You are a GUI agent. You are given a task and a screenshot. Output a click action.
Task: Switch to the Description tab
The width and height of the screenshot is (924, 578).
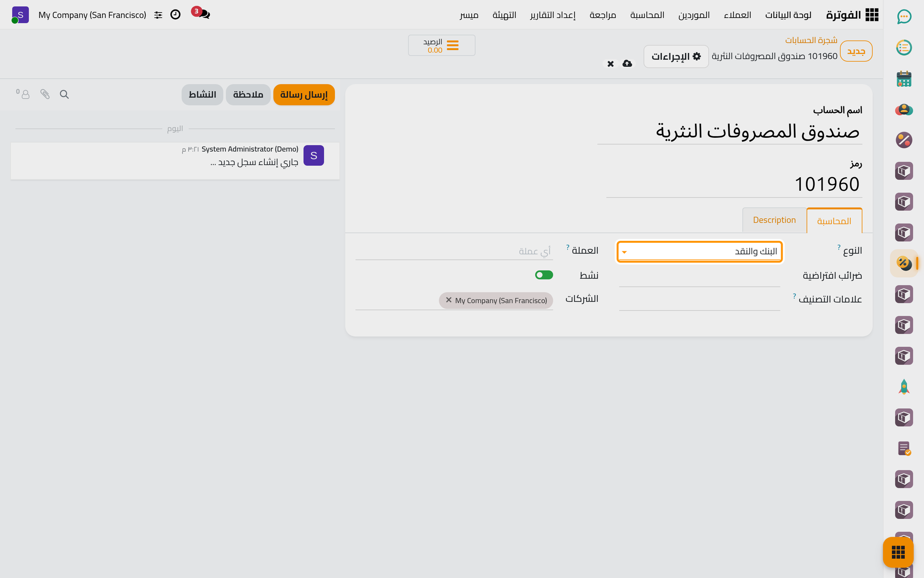click(774, 220)
